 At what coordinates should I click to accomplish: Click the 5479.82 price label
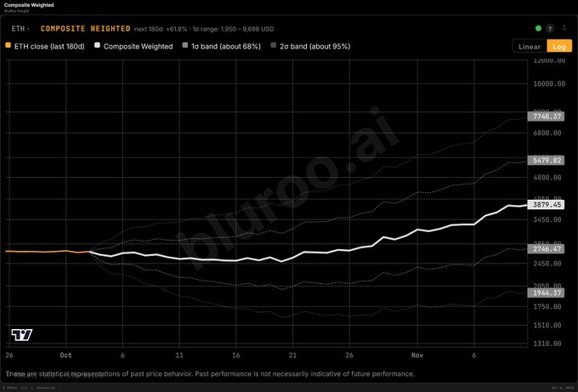pos(546,161)
